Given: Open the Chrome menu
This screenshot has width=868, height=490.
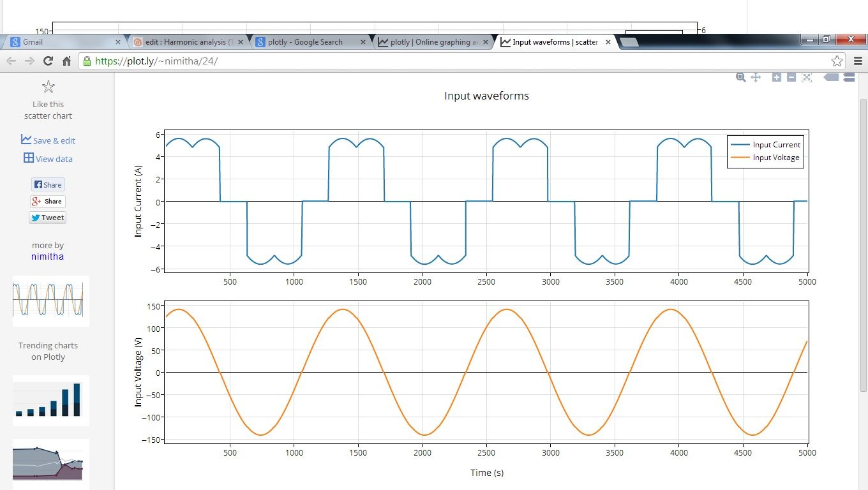Looking at the screenshot, I should [x=857, y=61].
